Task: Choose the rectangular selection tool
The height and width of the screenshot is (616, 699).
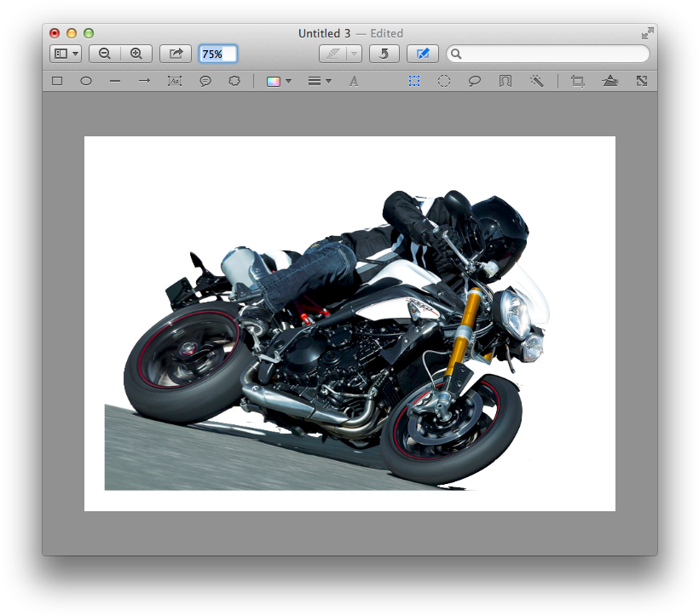Action: click(413, 80)
